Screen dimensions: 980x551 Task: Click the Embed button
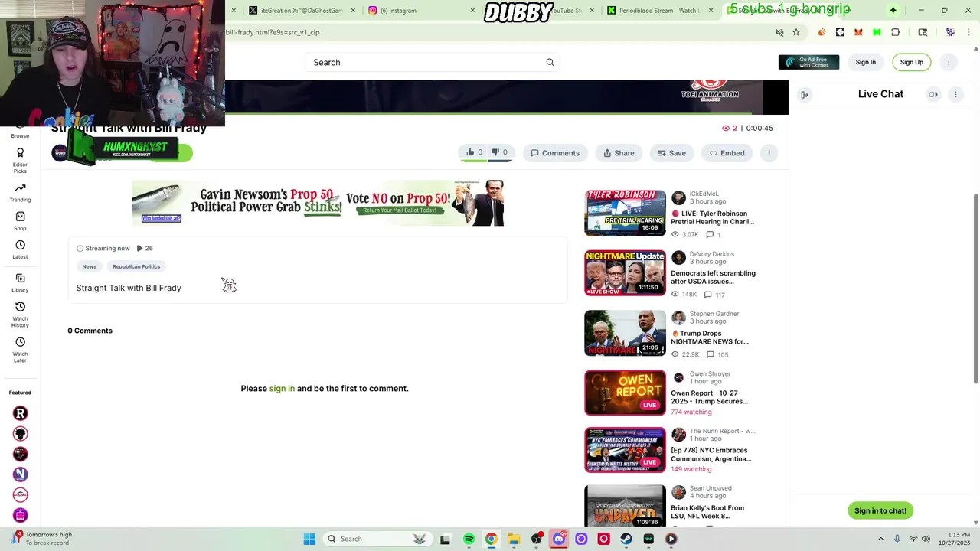click(x=727, y=153)
